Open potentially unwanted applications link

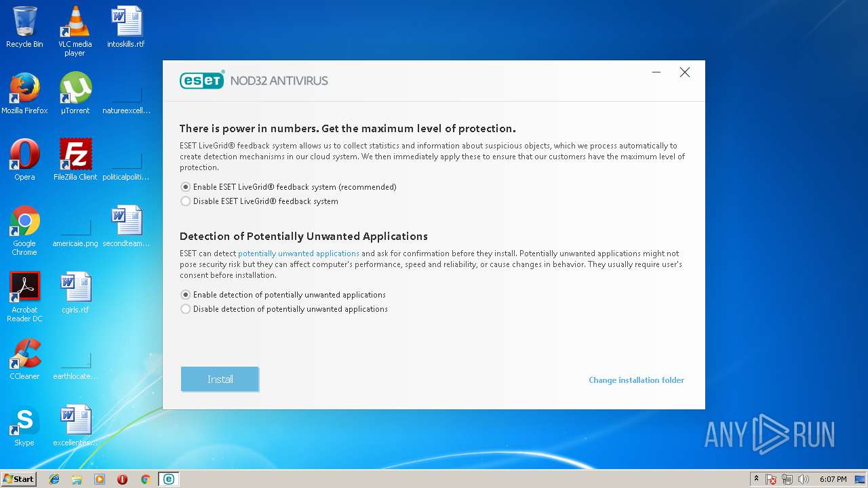tap(298, 253)
